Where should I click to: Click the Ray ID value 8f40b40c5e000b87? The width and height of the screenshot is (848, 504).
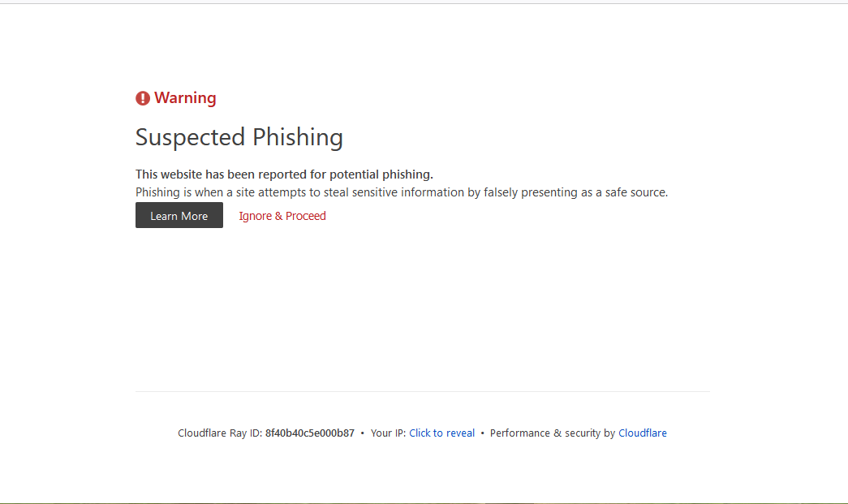coord(309,433)
